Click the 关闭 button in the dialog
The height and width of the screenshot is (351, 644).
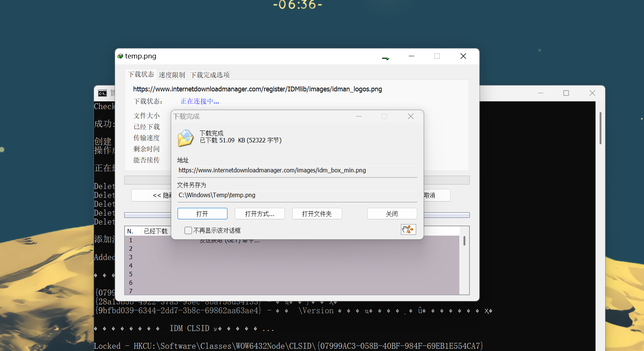[392, 214]
